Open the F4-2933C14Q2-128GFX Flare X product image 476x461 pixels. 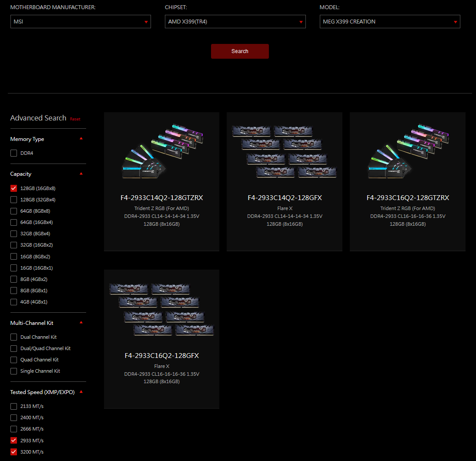click(285, 151)
